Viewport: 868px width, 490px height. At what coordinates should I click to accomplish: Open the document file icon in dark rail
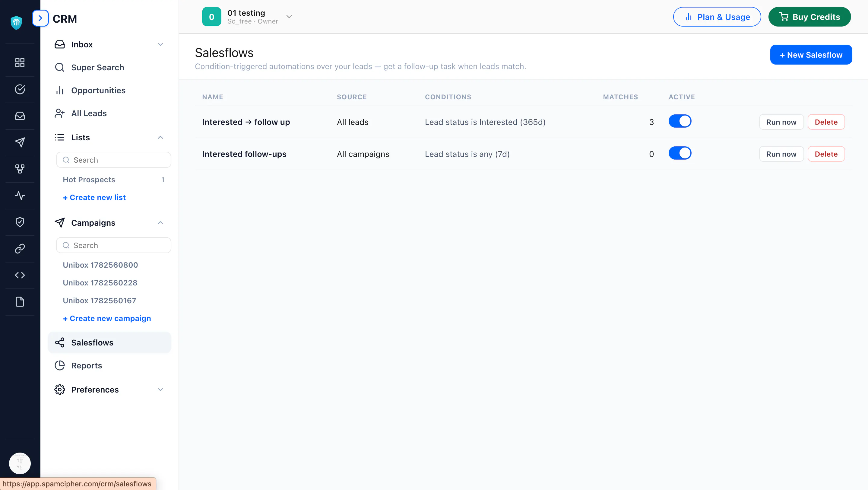(x=20, y=302)
